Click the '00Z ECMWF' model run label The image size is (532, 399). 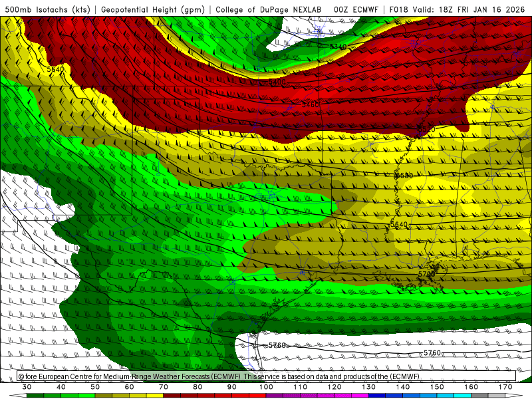click(356, 9)
